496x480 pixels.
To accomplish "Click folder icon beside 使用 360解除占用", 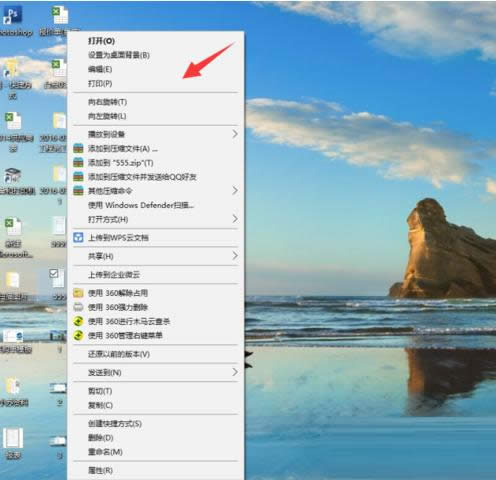I will tap(78, 293).
